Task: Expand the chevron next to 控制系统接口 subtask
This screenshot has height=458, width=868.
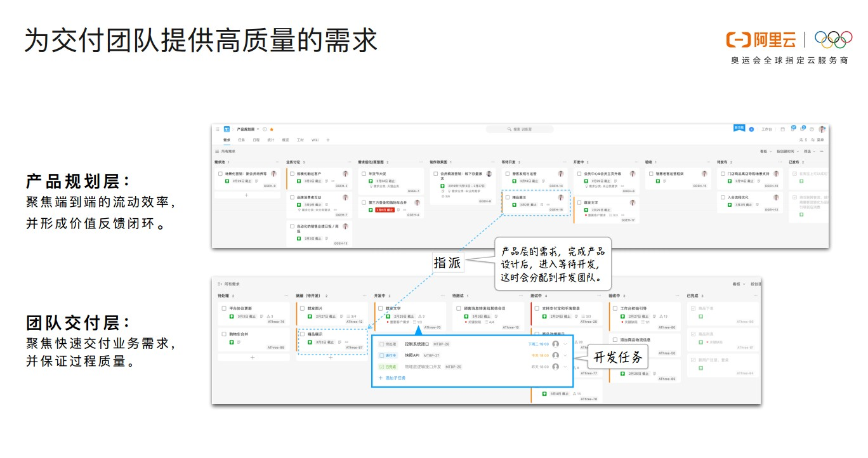Action: [x=565, y=344]
